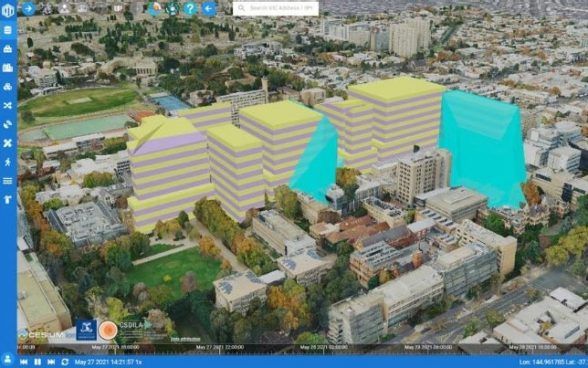The height and width of the screenshot is (368, 588).
Task: Pause the timeline animation
Action: pyautogui.click(x=38, y=362)
